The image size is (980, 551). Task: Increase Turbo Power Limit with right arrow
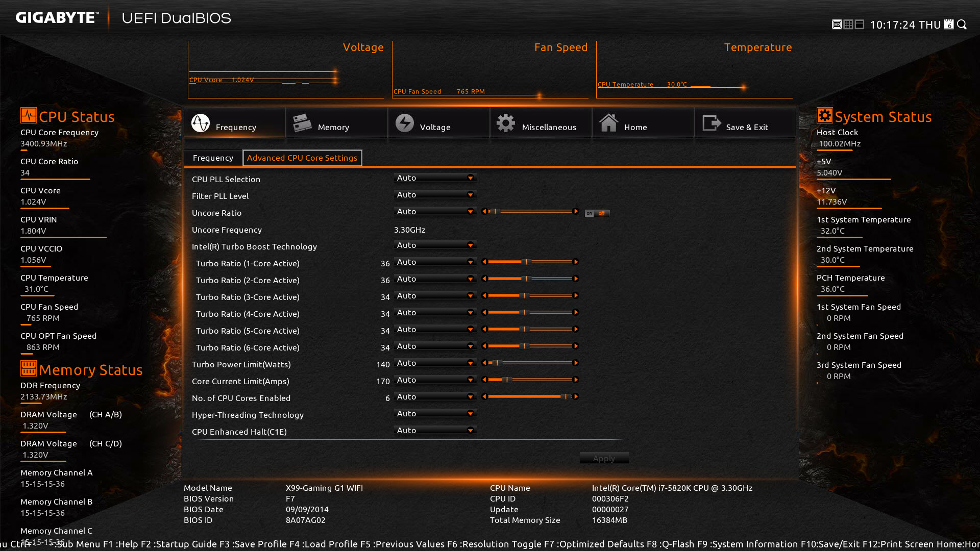576,363
